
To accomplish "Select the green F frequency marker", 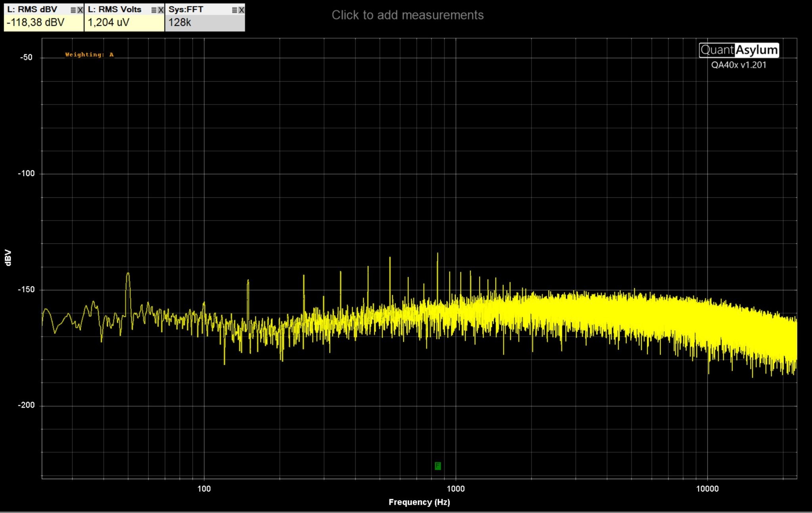I will (438, 466).
